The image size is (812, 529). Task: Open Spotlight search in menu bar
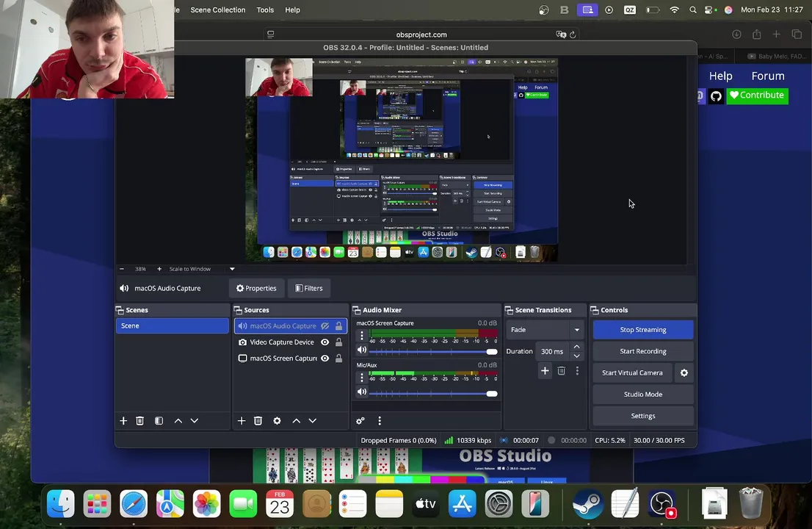[693, 10]
